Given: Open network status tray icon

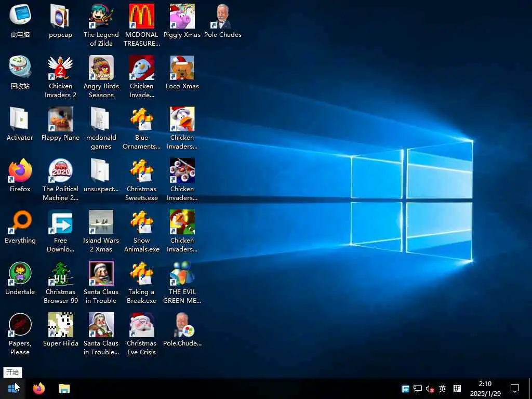Looking at the screenshot, I should pyautogui.click(x=417, y=389).
